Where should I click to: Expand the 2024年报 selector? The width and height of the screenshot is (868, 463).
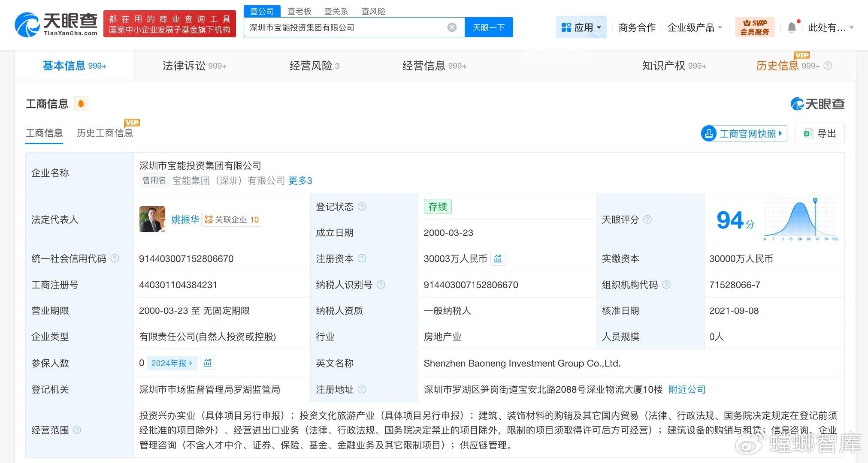click(x=172, y=363)
